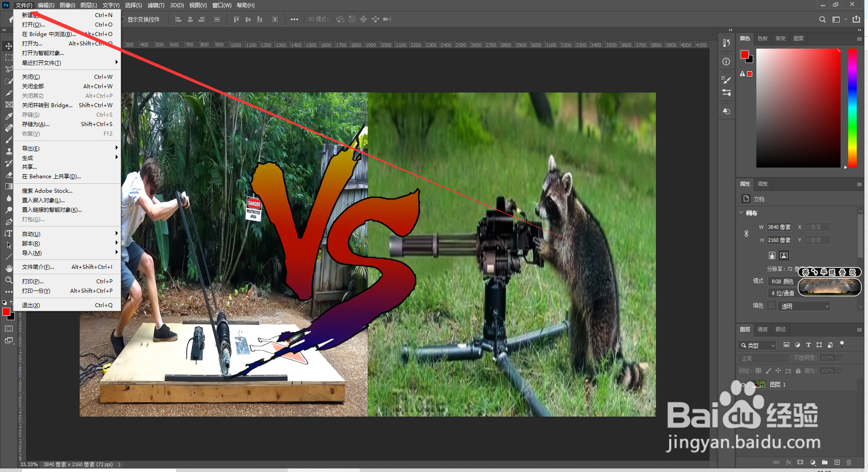Toggle lock all padlock icon

click(x=798, y=371)
